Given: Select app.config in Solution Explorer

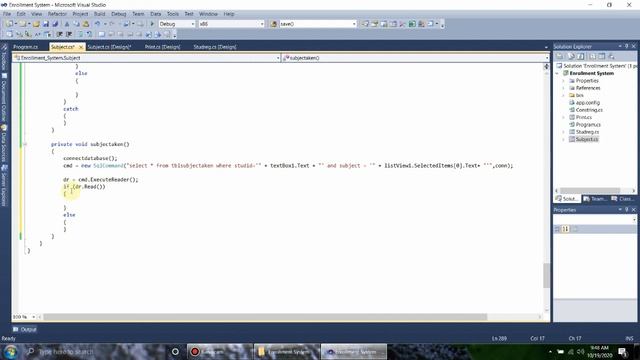Looking at the screenshot, I should click(x=588, y=103).
